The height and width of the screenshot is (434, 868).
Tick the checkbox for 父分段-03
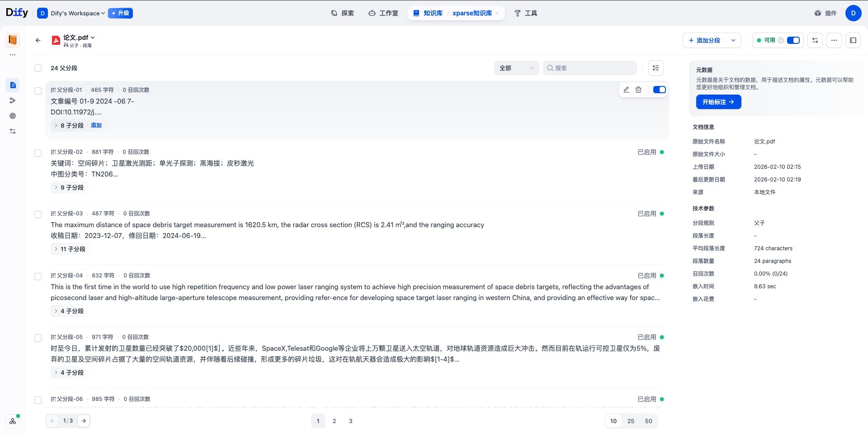(x=38, y=215)
